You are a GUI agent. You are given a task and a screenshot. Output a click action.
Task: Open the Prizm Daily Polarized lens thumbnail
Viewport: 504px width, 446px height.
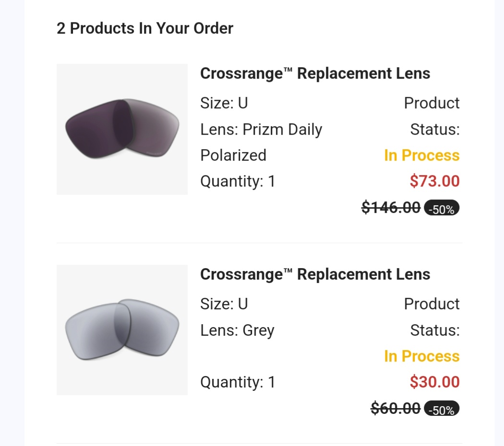pos(122,129)
